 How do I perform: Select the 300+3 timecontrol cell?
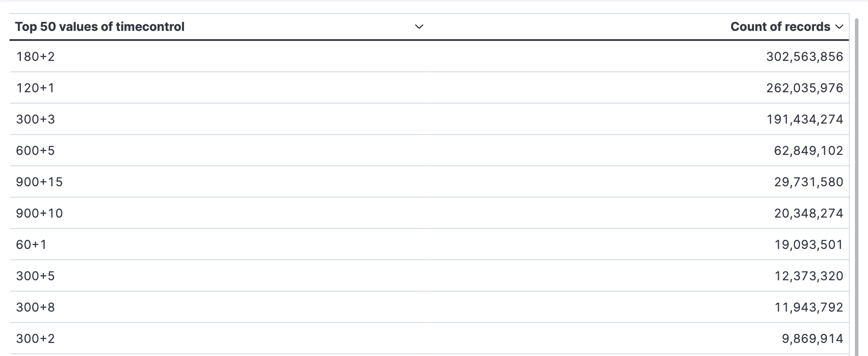pyautogui.click(x=219, y=119)
